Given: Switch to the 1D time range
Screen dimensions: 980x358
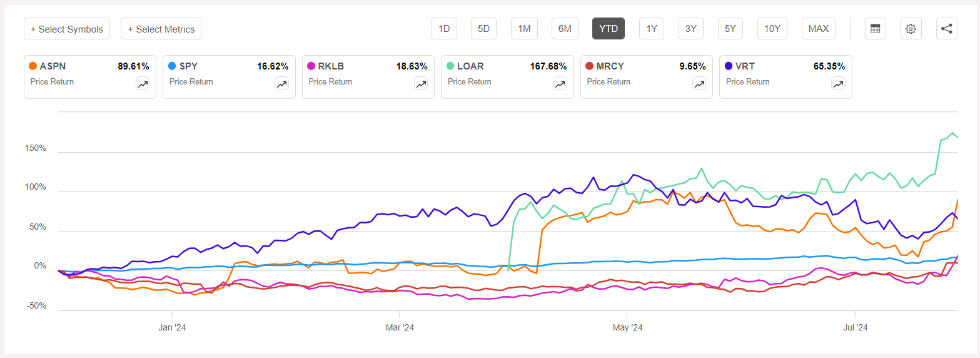Looking at the screenshot, I should (x=444, y=29).
